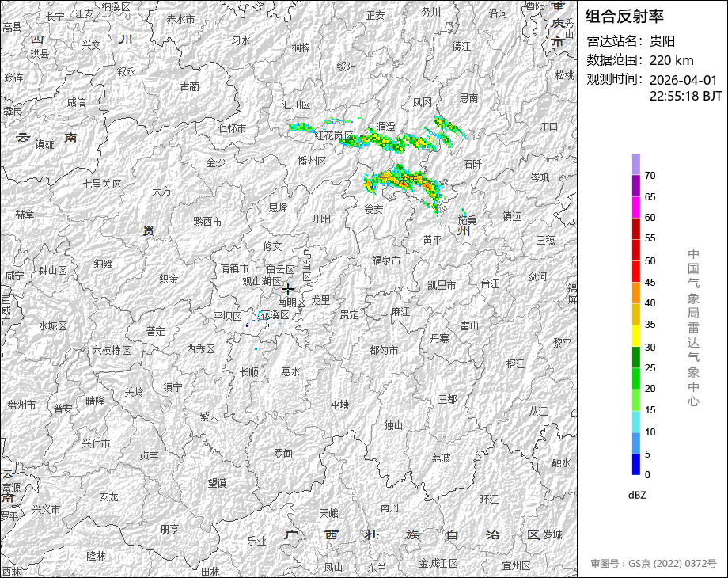Click the 钟山区 map label
This screenshot has height=578, width=728.
[52, 271]
